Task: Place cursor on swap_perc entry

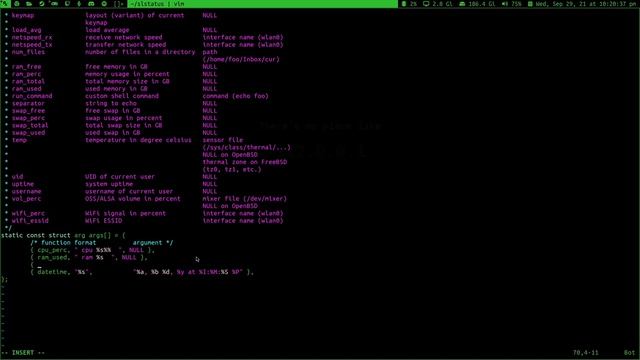Action: (28, 118)
